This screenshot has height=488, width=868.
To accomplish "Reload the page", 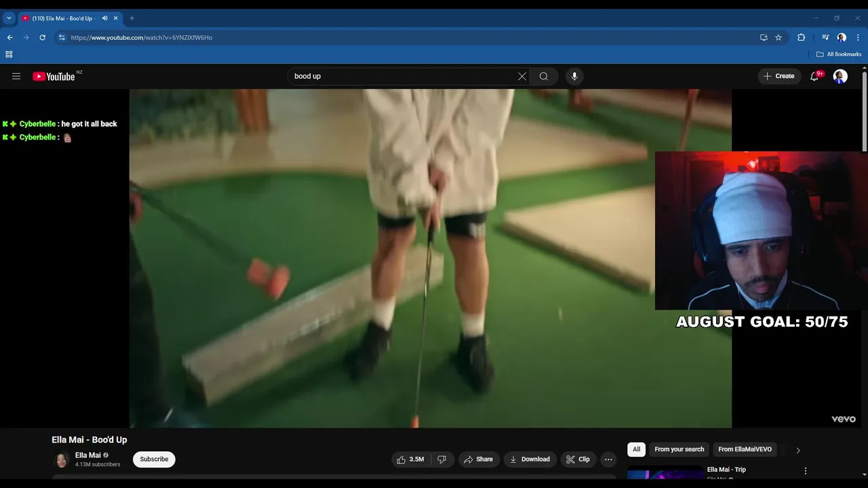I will point(42,38).
